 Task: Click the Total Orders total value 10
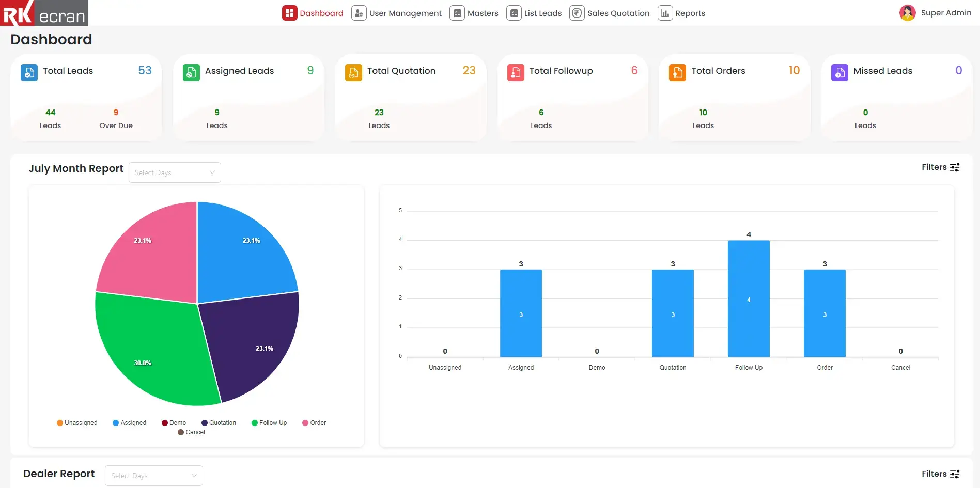(x=794, y=71)
